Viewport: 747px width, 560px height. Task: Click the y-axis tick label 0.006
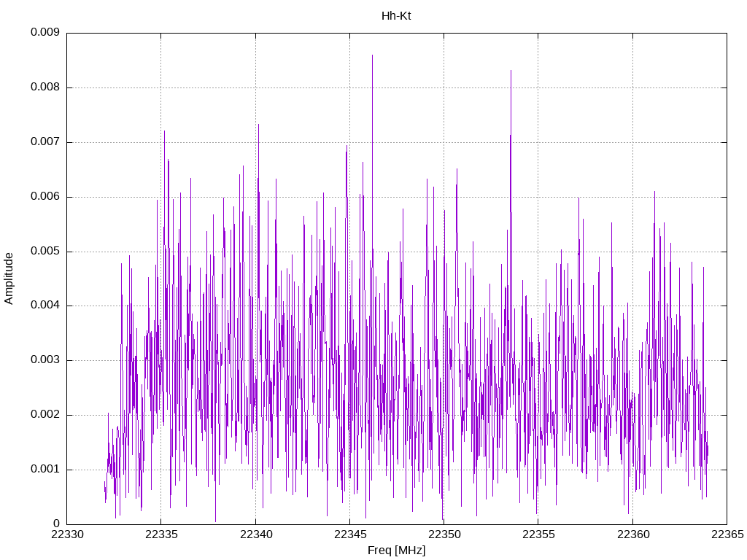click(45, 197)
